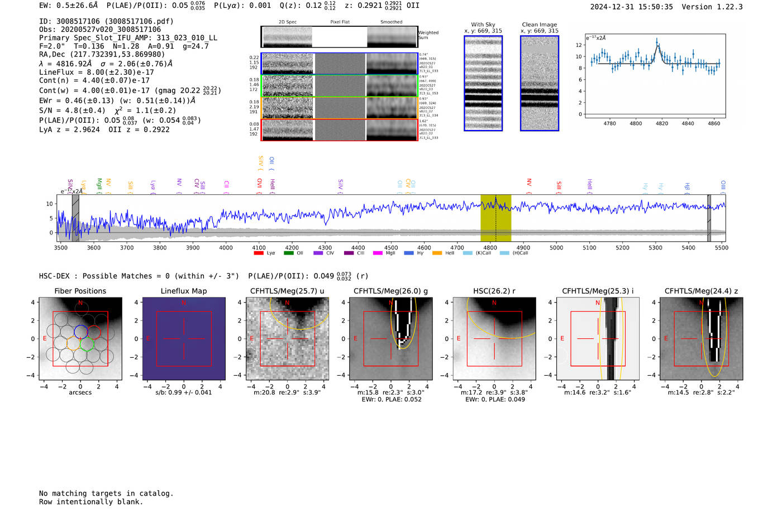Click the Primary Spec_Slot_IFU_AMP line
782x532 pixels.
pyautogui.click(x=128, y=38)
